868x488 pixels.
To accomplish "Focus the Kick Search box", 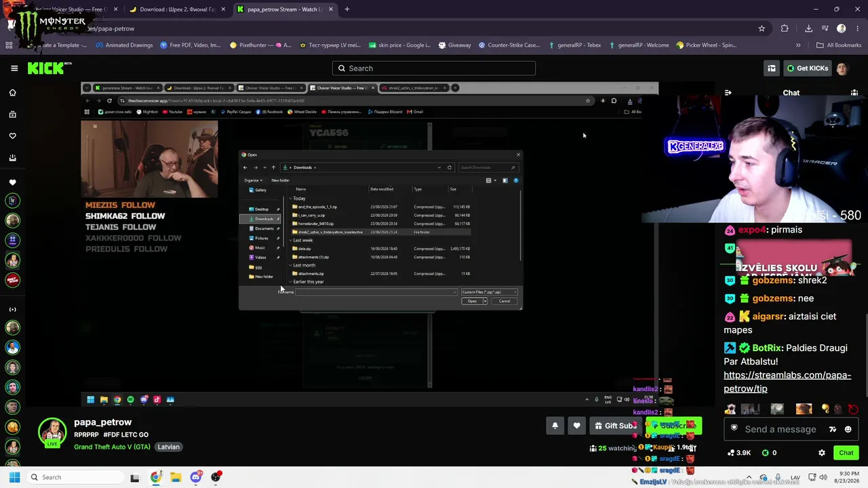I will [x=434, y=68].
